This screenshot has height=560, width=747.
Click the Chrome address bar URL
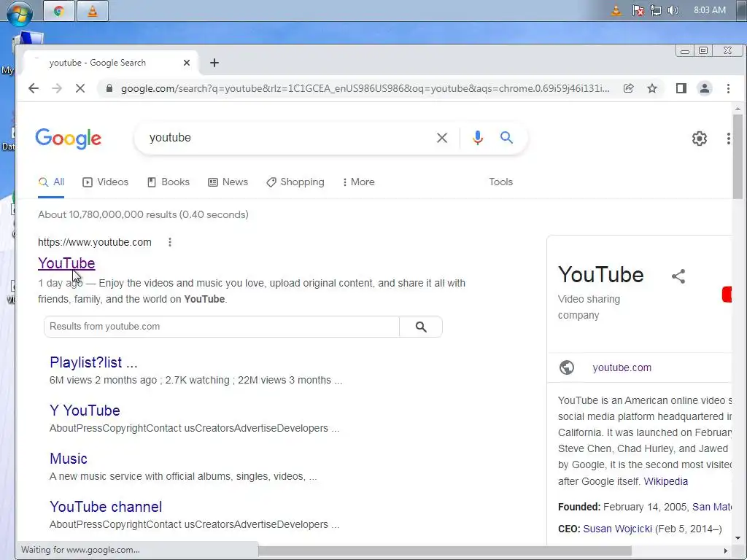tap(365, 88)
